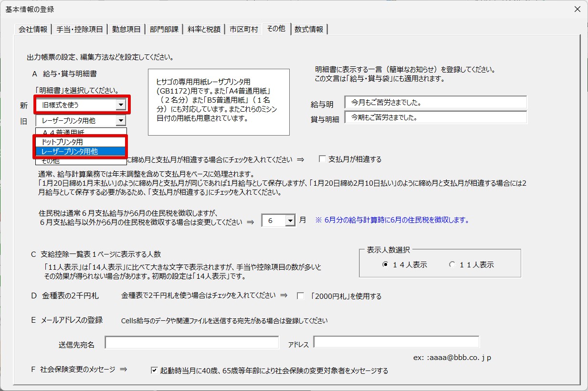Pick A4普通用紙 in the open list

point(66,132)
